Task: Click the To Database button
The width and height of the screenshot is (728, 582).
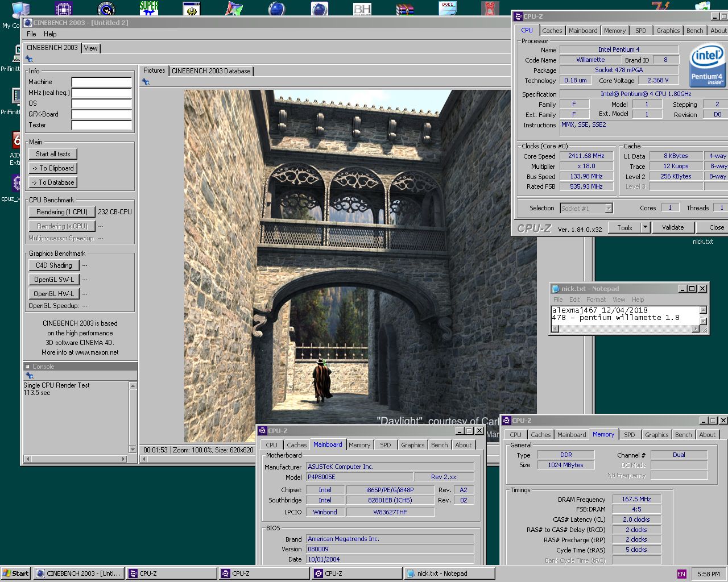Action: (53, 182)
